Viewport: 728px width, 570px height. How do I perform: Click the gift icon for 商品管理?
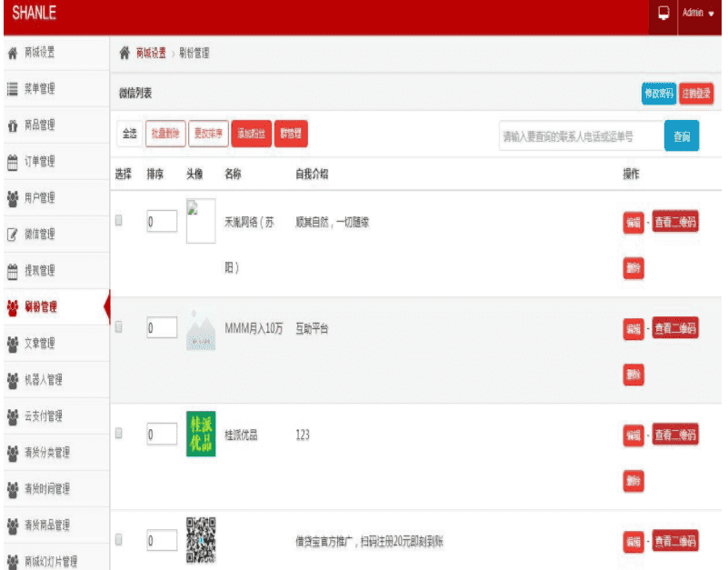tap(13, 125)
